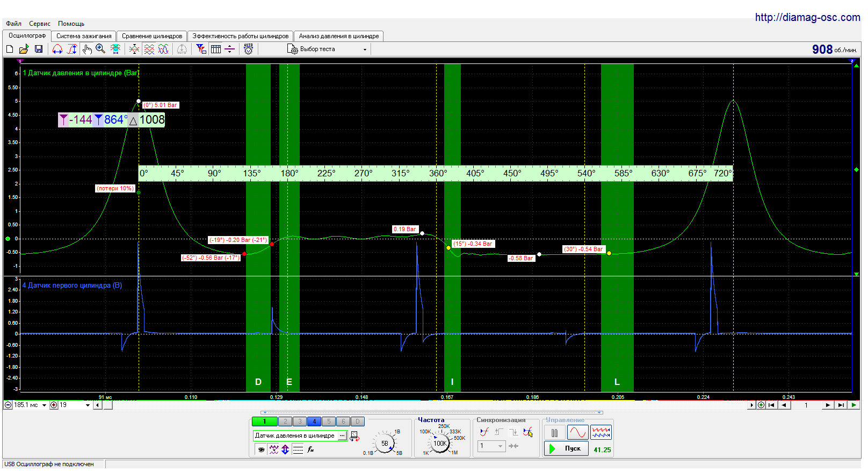Create a new file via blank page icon
Screen dimensions: 868x471
point(10,49)
